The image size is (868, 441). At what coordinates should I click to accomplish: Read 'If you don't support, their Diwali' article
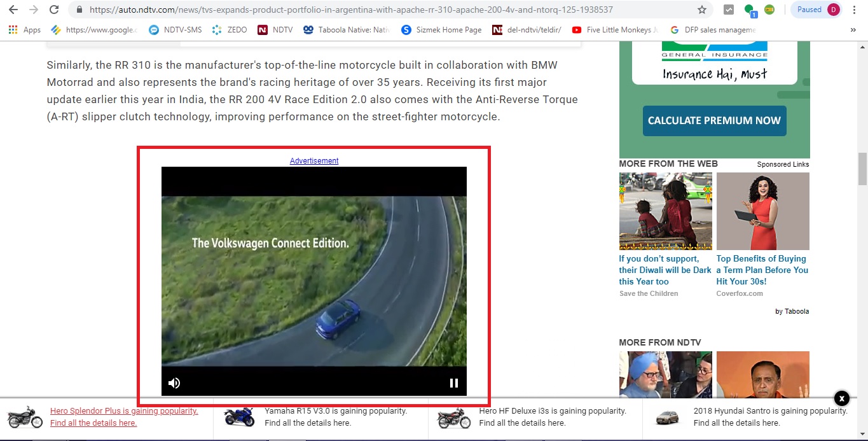665,270
